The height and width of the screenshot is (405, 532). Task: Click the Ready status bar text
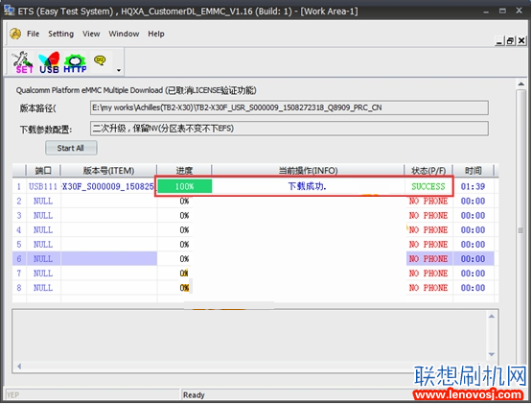194,394
